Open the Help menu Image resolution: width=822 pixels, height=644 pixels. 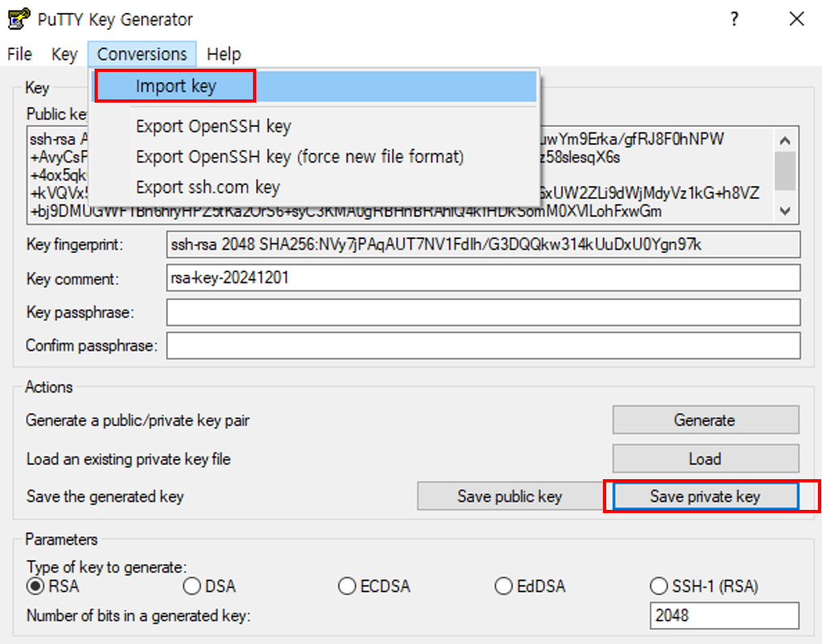[x=224, y=54]
